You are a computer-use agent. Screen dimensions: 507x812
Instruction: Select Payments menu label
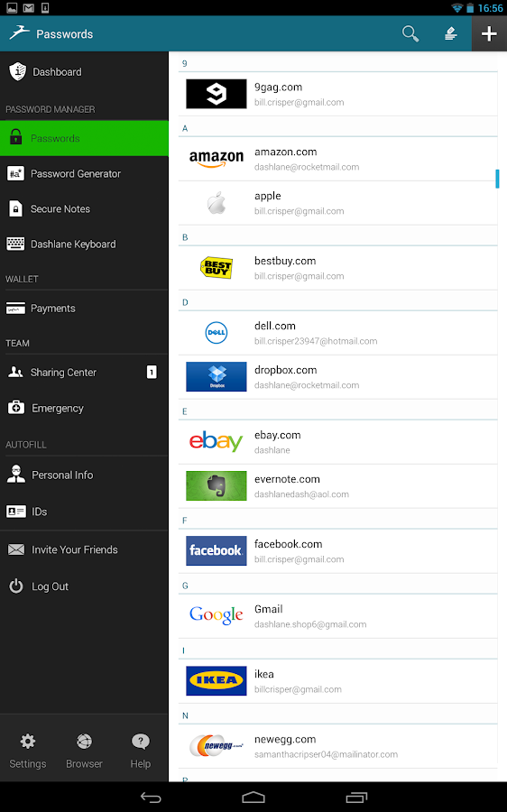click(53, 309)
